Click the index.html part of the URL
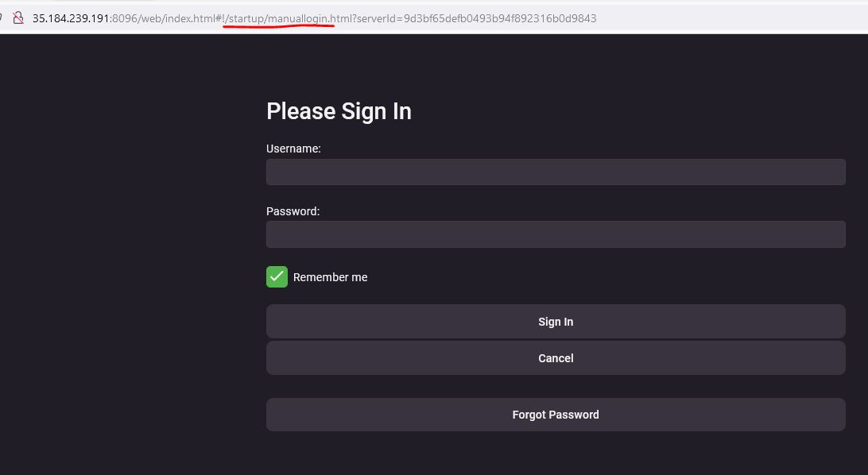The height and width of the screenshot is (475, 868). (195, 18)
